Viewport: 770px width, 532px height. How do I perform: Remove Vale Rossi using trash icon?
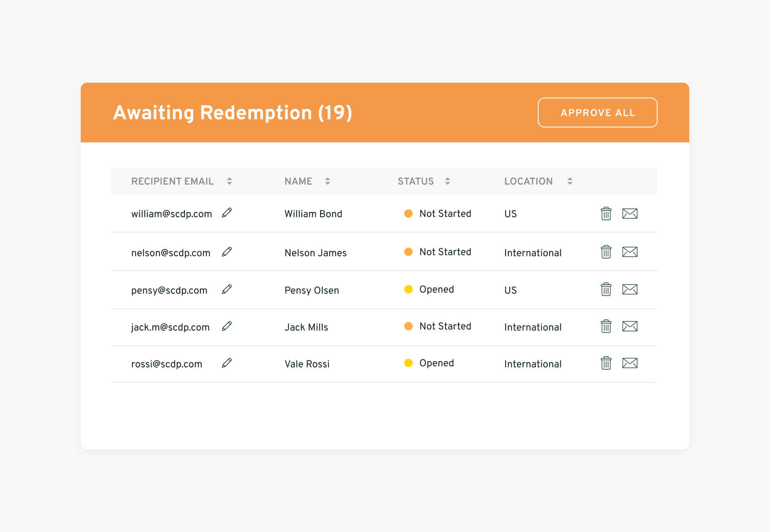point(606,363)
